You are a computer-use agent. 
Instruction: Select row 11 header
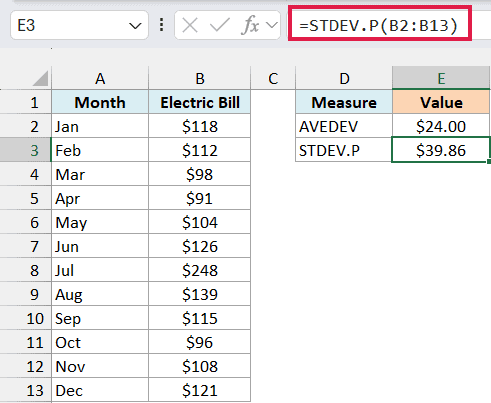(26, 342)
